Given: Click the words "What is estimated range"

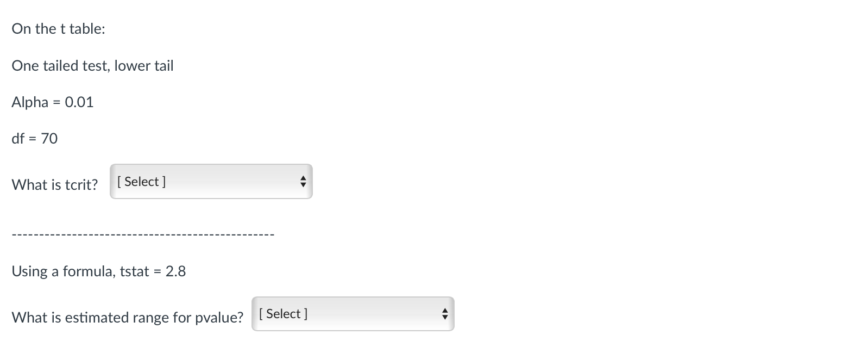Looking at the screenshot, I should [x=91, y=318].
